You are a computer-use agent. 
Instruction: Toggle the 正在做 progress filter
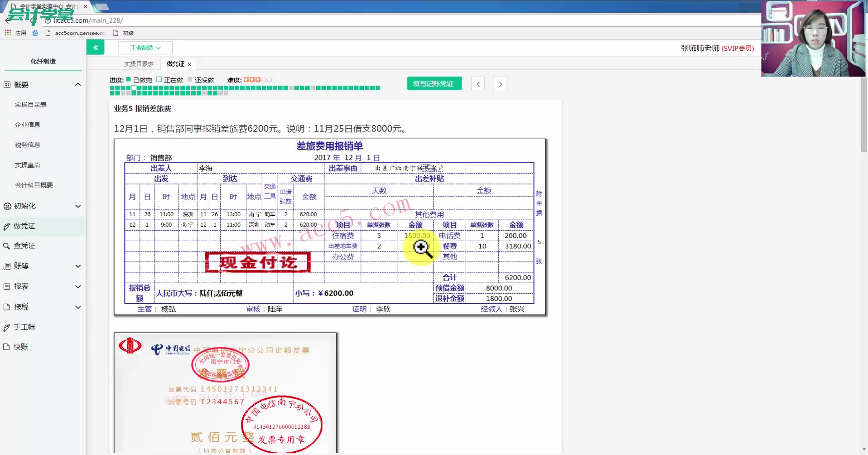(x=159, y=79)
